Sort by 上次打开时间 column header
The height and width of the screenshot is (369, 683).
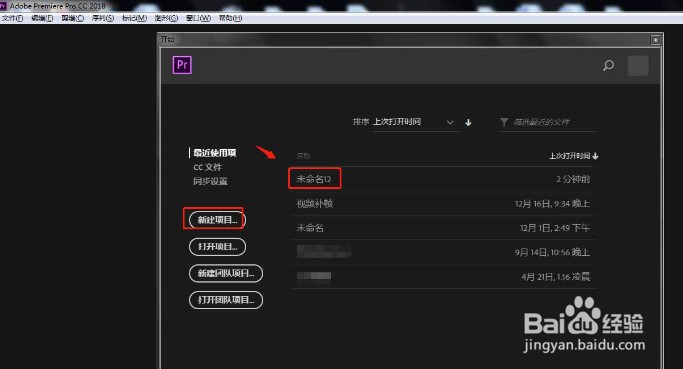tap(573, 156)
